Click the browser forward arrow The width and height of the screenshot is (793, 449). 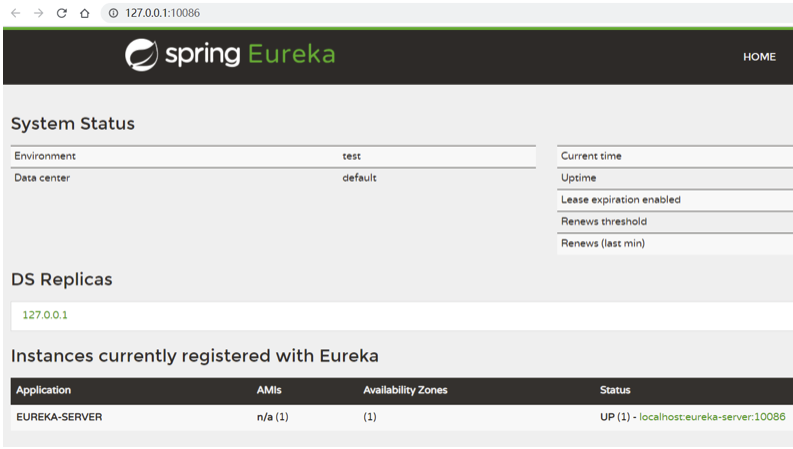(38, 13)
